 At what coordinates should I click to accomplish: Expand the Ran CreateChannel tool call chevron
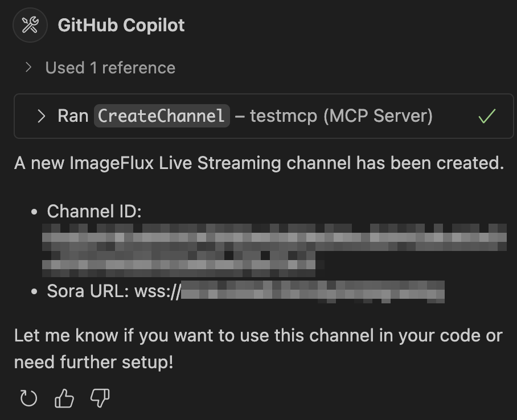[x=41, y=116]
